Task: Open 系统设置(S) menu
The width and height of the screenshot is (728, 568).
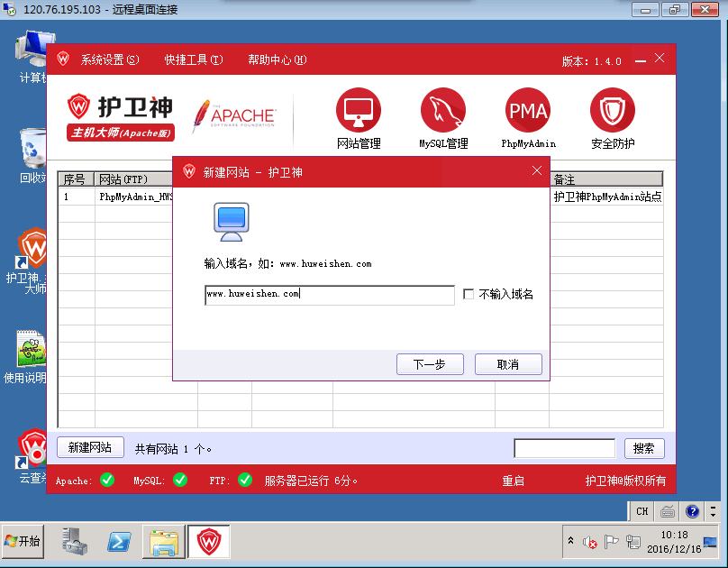Action: [110, 60]
